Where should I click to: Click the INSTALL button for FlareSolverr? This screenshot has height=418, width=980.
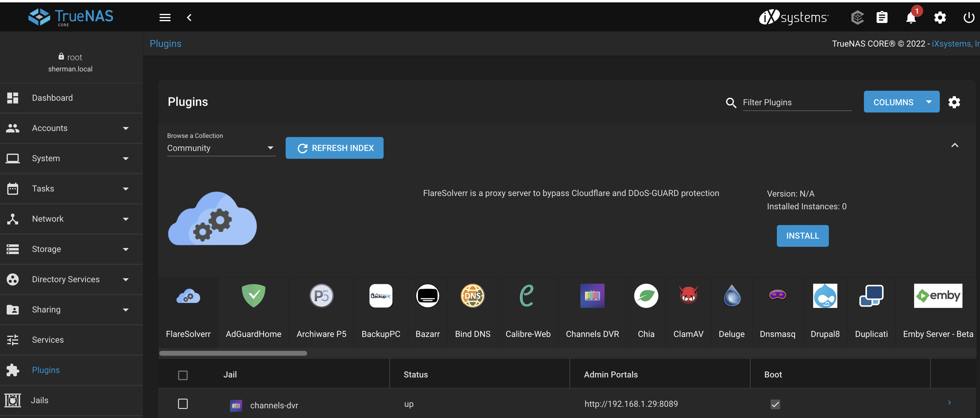pos(802,236)
